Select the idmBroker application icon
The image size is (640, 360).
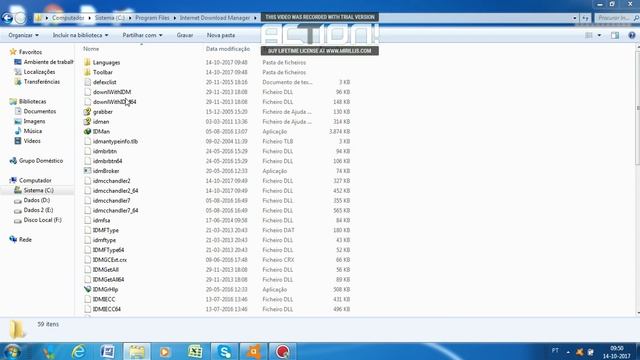(87, 171)
